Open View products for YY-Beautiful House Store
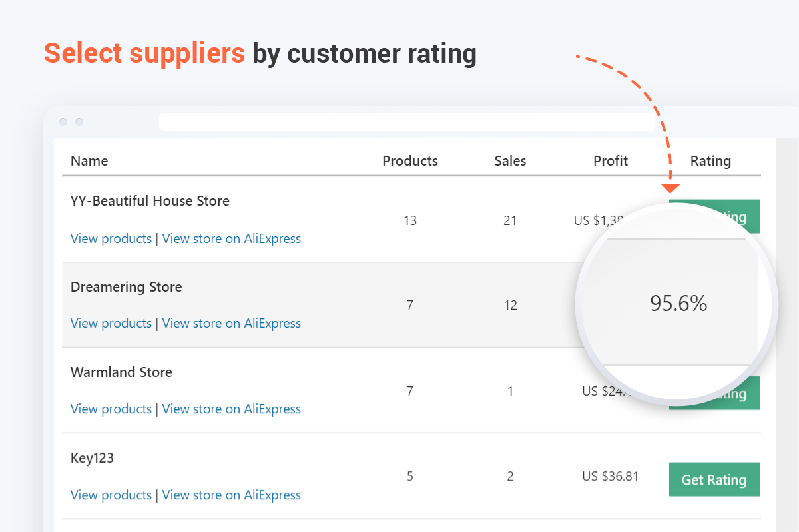This screenshot has height=532, width=799. (111, 238)
